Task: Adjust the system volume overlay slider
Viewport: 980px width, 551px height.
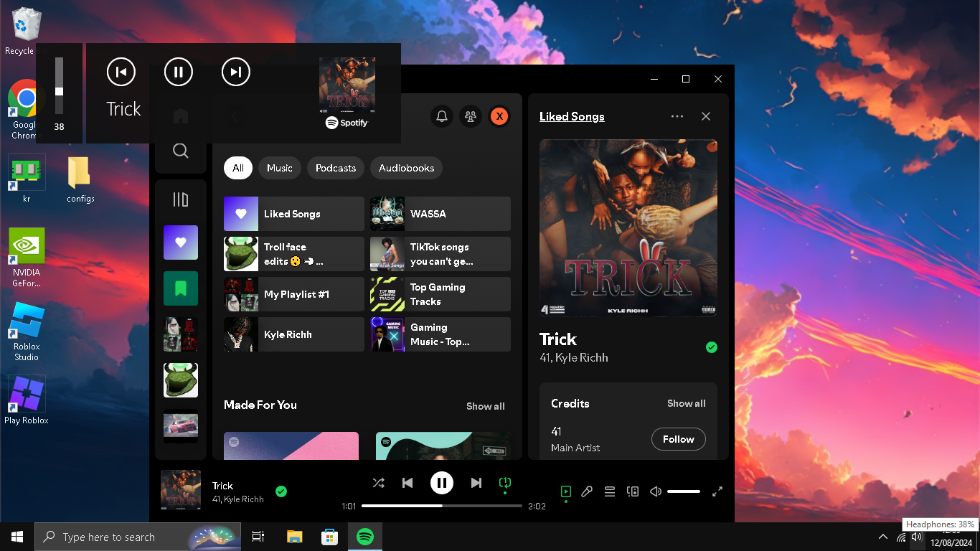Action: click(60, 86)
